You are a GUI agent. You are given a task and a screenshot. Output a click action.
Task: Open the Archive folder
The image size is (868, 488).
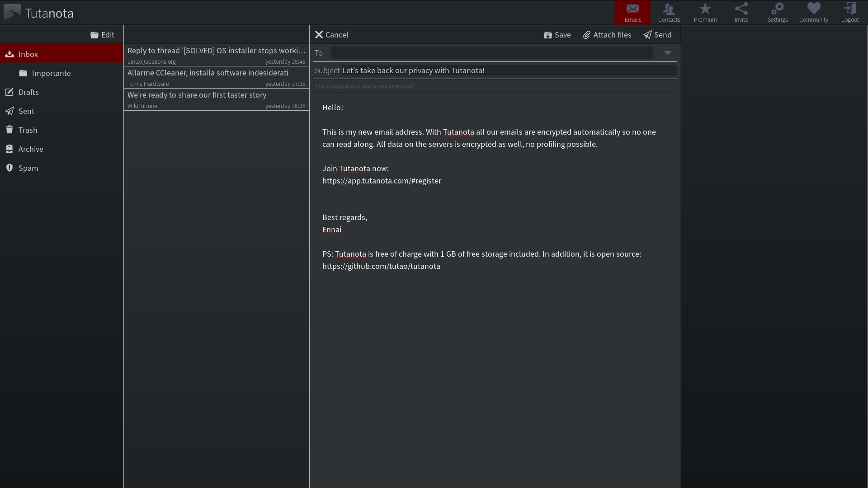tap(61, 149)
